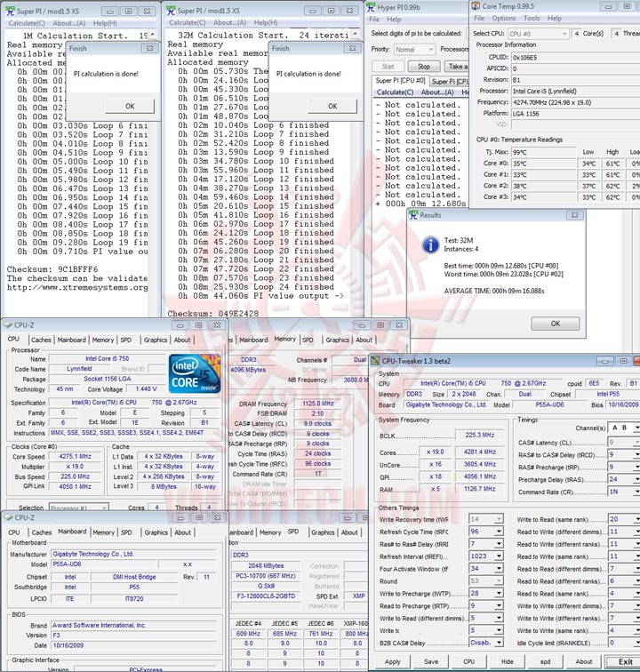Click the 32M Super PI scrollbar up arrow

click(x=355, y=34)
